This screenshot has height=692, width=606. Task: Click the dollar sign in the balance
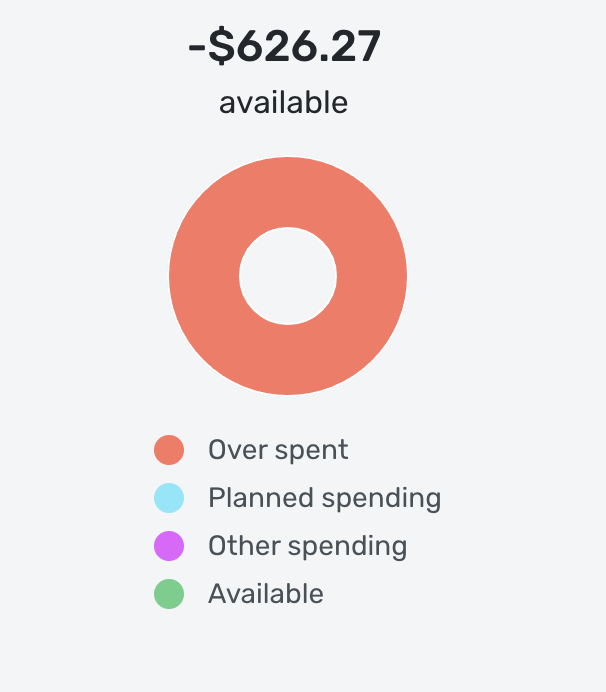coord(221,47)
